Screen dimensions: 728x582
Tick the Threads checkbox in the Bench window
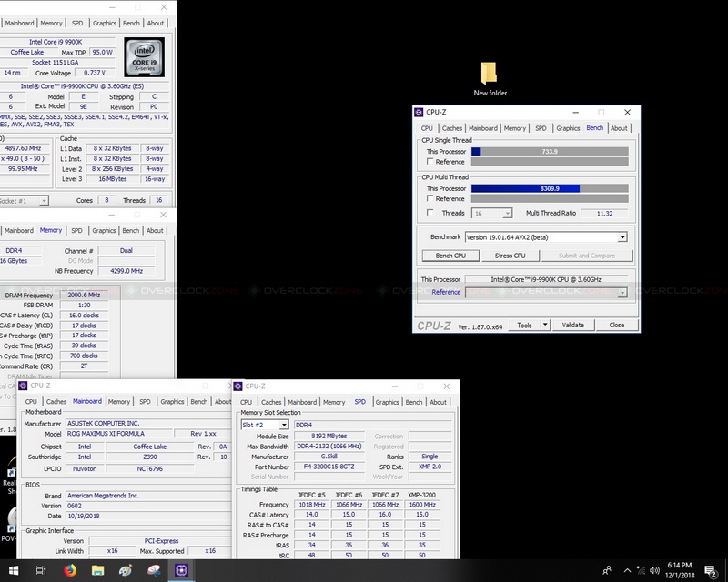[430, 213]
